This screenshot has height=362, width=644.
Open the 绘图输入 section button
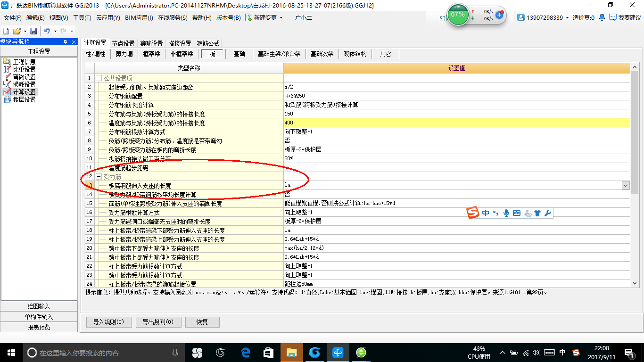(x=39, y=306)
